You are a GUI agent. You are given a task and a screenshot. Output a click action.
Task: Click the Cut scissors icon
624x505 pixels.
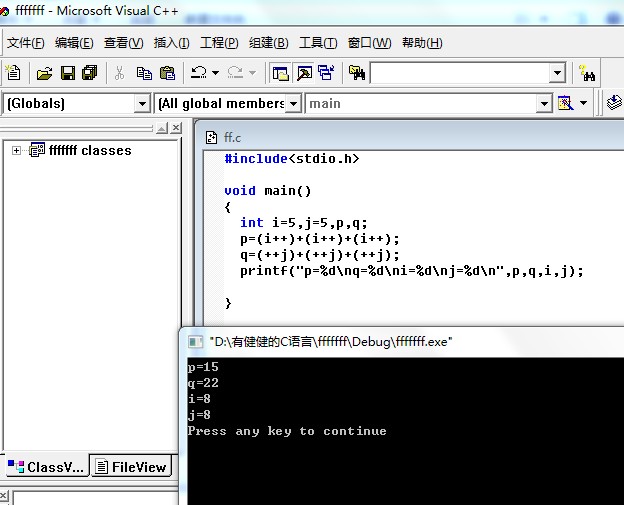click(119, 73)
